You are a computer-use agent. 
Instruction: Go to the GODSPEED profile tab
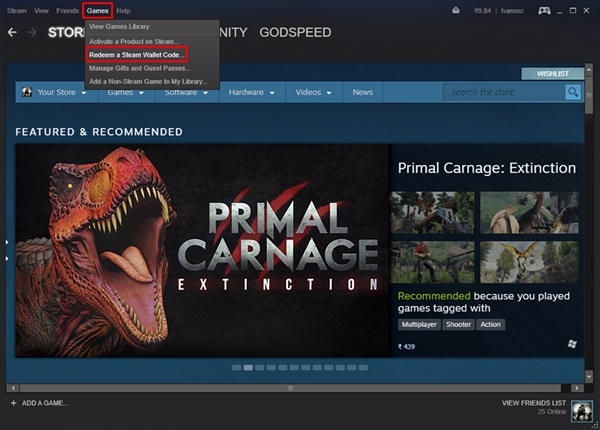(295, 33)
